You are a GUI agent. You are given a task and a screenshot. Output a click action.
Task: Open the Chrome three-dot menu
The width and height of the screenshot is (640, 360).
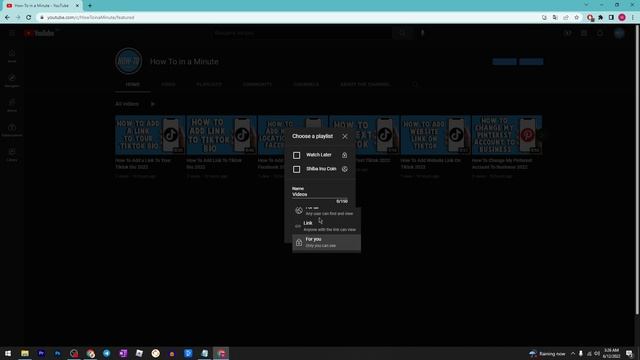point(633,18)
